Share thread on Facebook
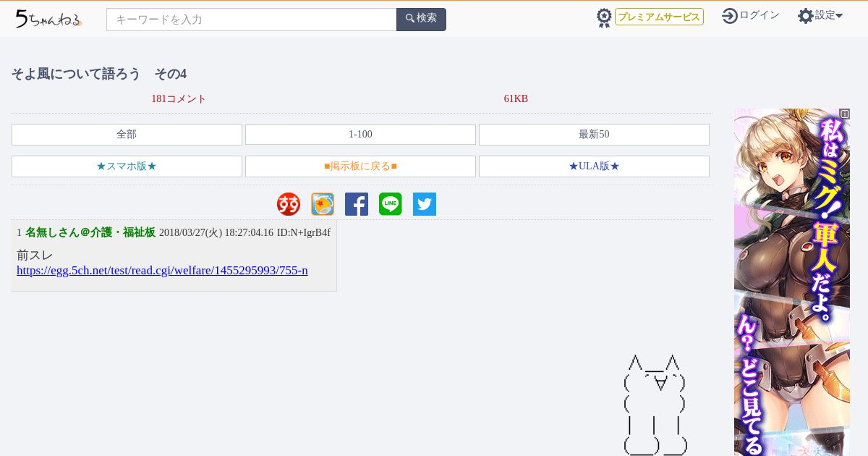Image resolution: width=868 pixels, height=456 pixels. click(357, 204)
